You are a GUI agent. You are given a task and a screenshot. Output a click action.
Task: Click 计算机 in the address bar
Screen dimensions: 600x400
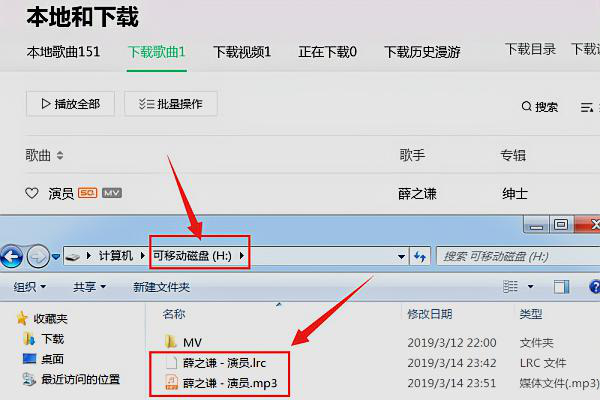[116, 255]
